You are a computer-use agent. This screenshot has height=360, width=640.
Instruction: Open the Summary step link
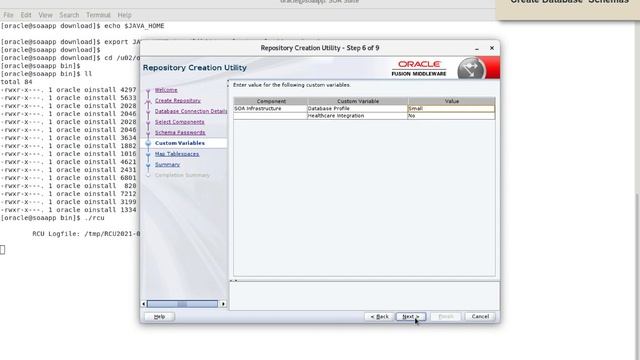tap(167, 164)
